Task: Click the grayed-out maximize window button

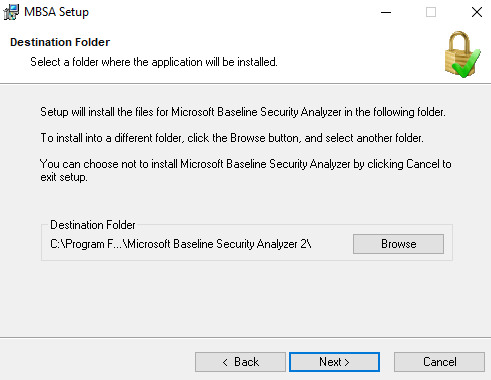Action: pyautogui.click(x=431, y=12)
